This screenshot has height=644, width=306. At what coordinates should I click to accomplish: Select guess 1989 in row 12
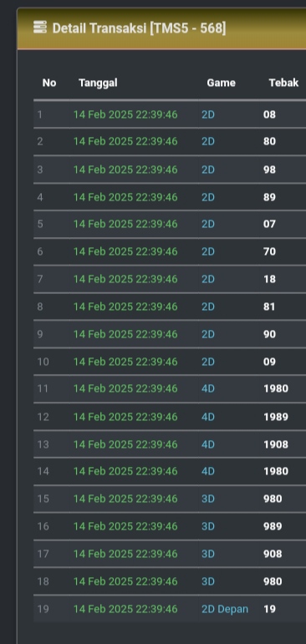(276, 417)
